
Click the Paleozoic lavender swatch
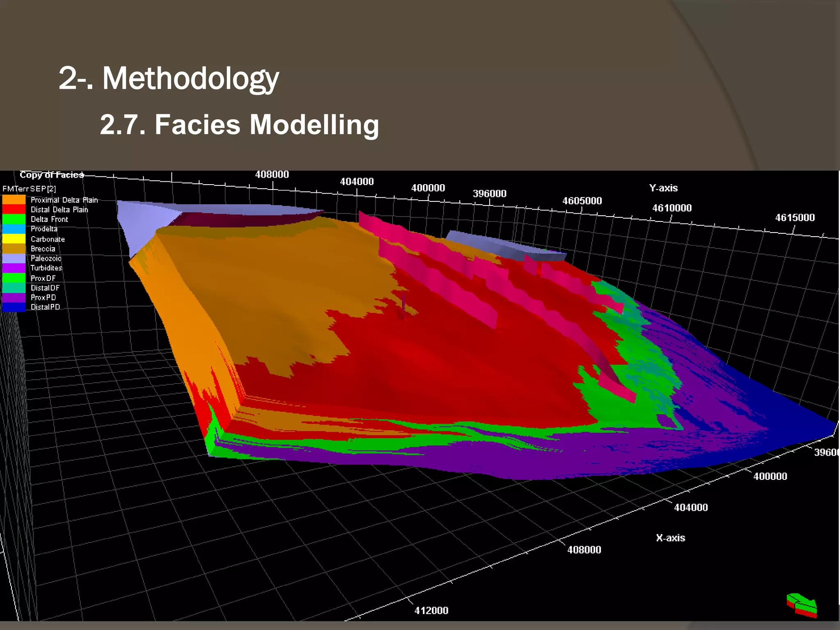tap(14, 258)
